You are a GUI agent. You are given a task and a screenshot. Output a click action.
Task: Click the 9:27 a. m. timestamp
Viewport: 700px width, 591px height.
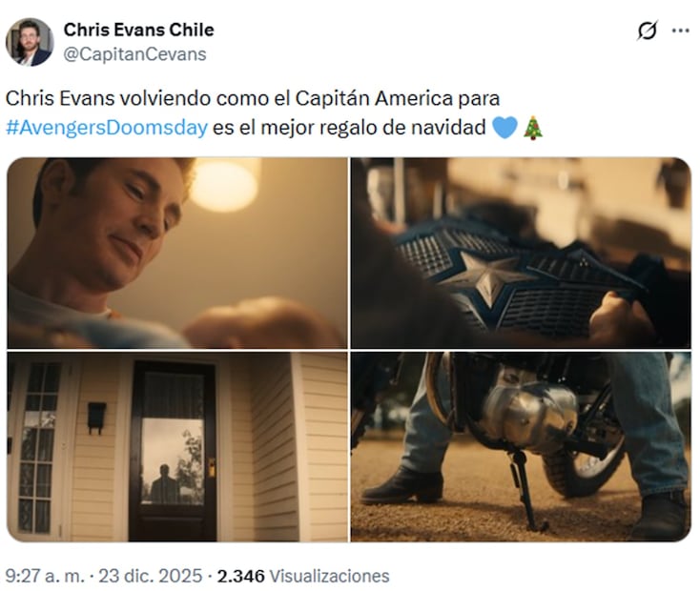[45, 576]
